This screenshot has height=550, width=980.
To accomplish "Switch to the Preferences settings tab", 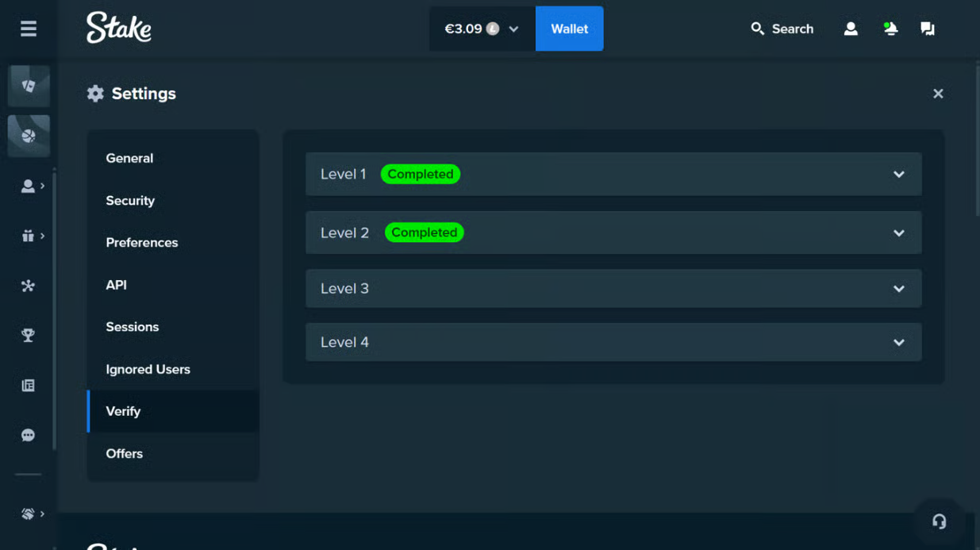I will pyautogui.click(x=142, y=243).
